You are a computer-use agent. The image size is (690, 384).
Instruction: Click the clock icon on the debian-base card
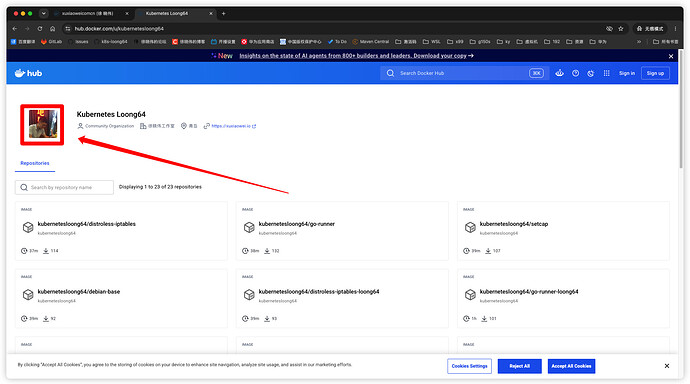point(24,318)
